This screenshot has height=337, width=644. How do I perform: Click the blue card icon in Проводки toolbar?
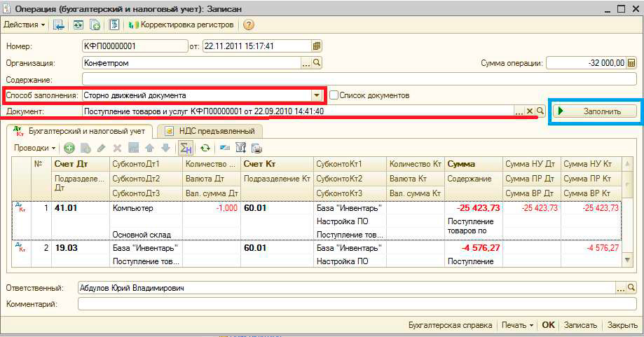coord(225,148)
